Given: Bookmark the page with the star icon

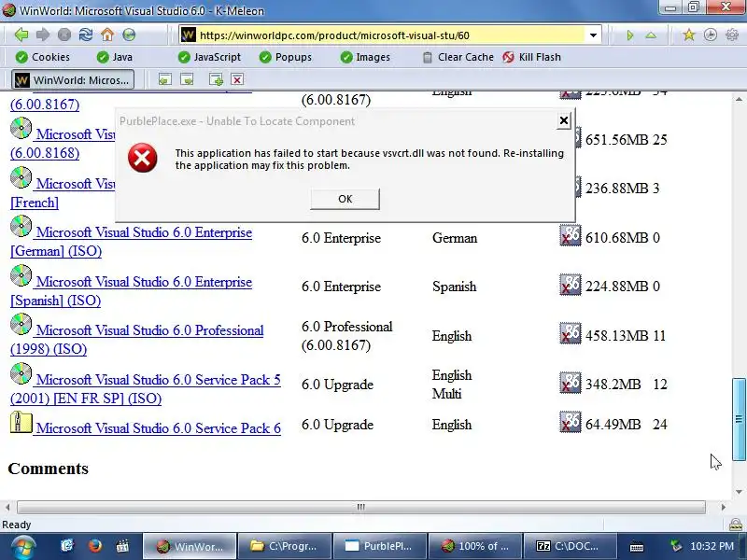Looking at the screenshot, I should 688,35.
